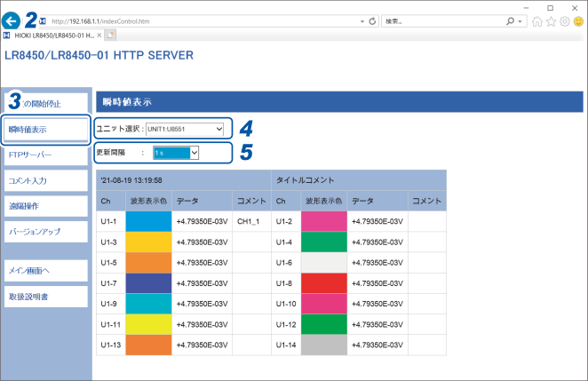Click the browser back arrow button
Image resolution: width=588 pixels, height=381 pixels.
coord(11,21)
